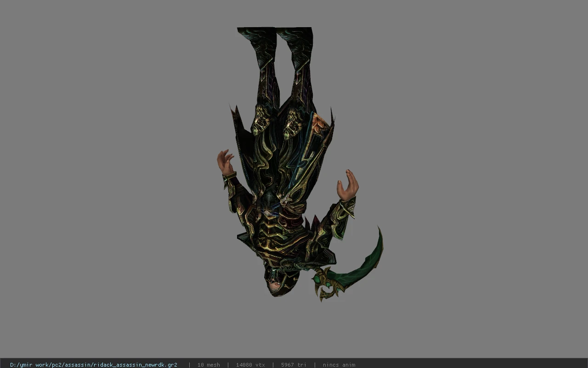The image size is (588, 368).
Task: Click the '10 mesh' status entry
Action: (x=209, y=365)
